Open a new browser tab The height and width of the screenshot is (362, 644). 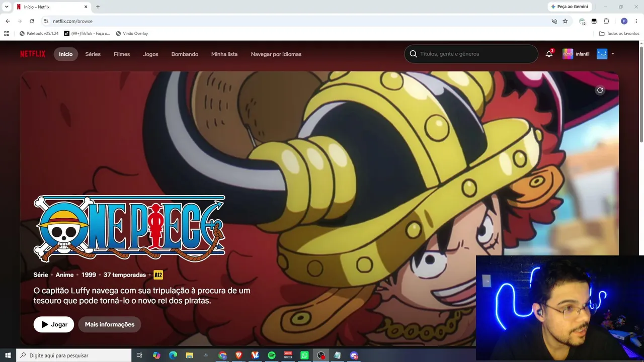pyautogui.click(x=98, y=7)
